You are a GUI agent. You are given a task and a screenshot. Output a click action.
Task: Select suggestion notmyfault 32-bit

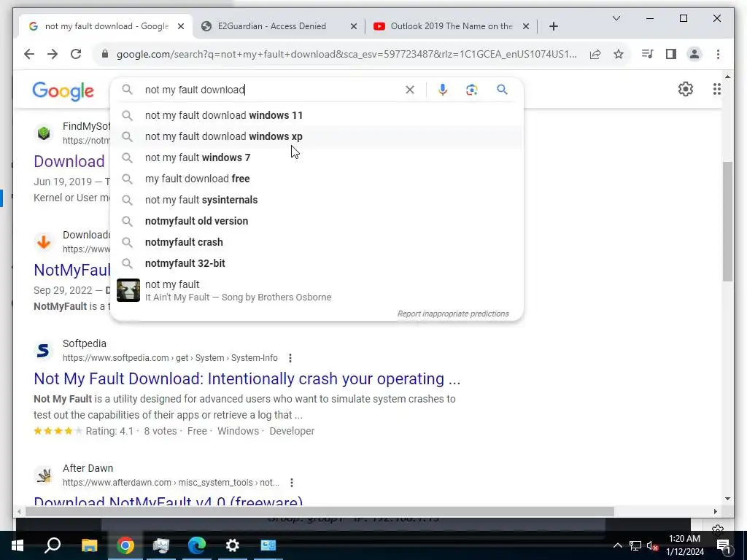pyautogui.click(x=317, y=263)
